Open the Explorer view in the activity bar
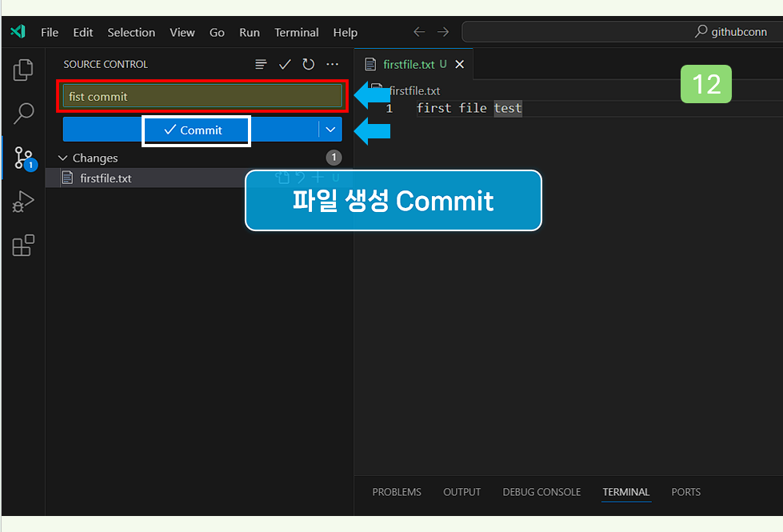783x532 pixels. pos(22,70)
